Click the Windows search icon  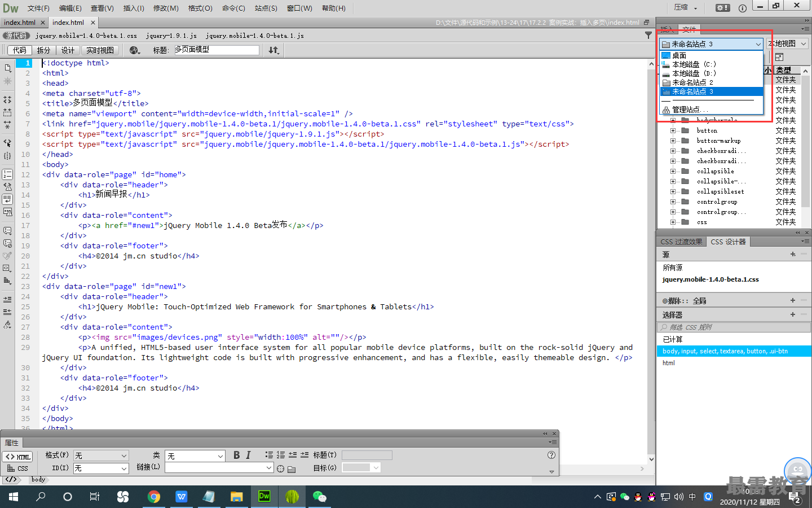[x=41, y=497]
